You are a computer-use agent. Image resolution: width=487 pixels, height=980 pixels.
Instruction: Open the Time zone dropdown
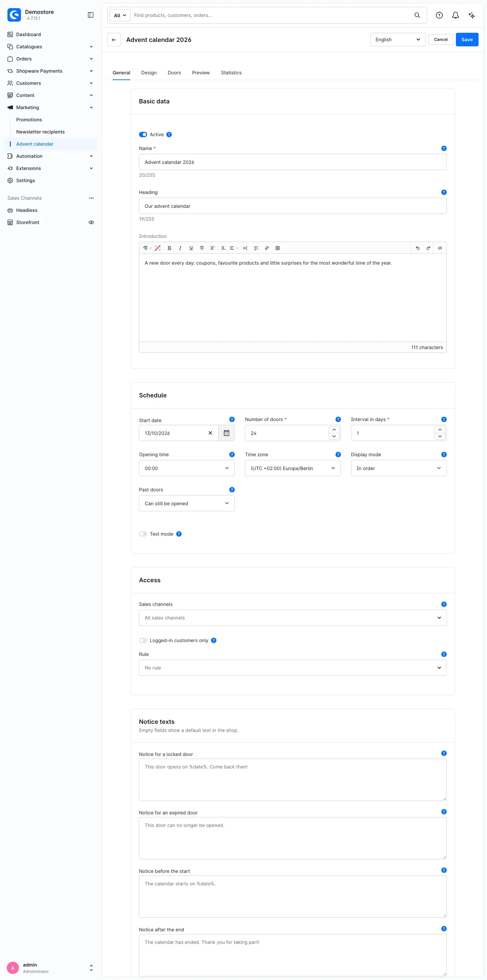(x=293, y=468)
